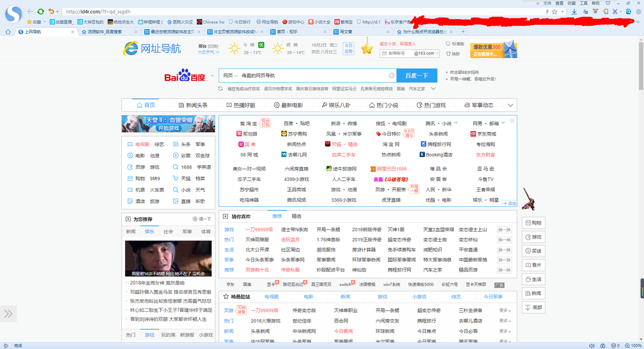
Task: Open the 热播好剧 navigation tab
Action: (x=241, y=105)
